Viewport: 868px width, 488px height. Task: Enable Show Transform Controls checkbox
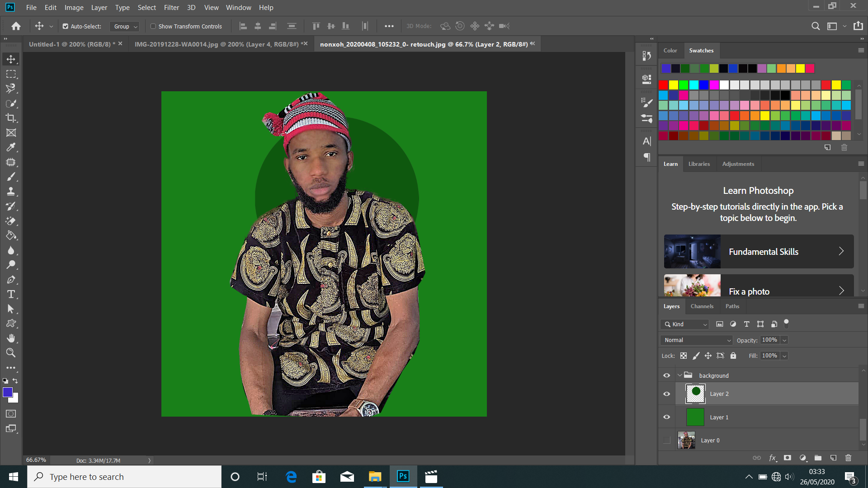153,26
